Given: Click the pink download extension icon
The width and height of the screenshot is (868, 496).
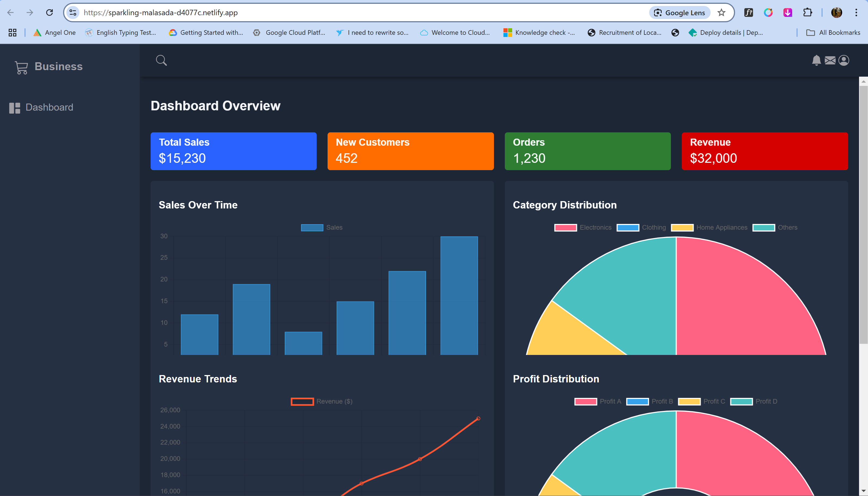Looking at the screenshot, I should click(x=788, y=13).
